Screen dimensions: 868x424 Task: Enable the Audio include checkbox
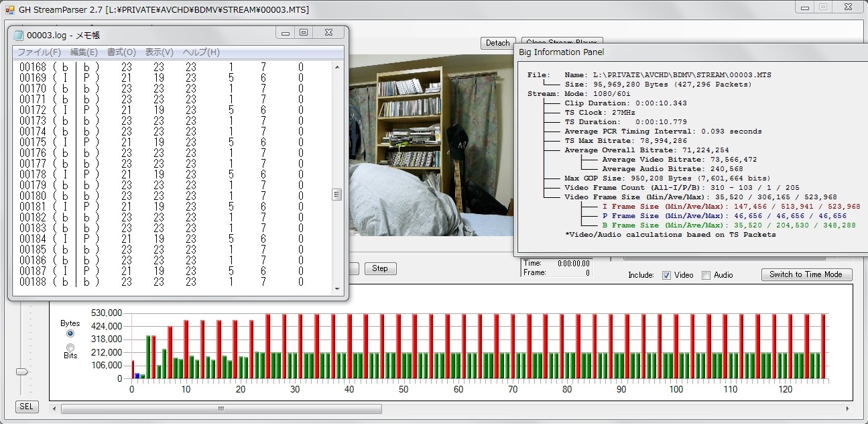(x=706, y=275)
